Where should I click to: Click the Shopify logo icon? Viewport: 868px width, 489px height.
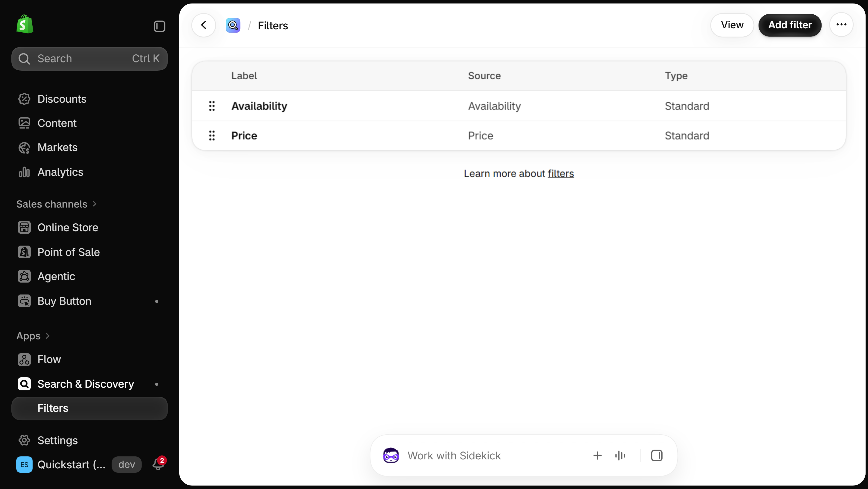[x=25, y=24]
